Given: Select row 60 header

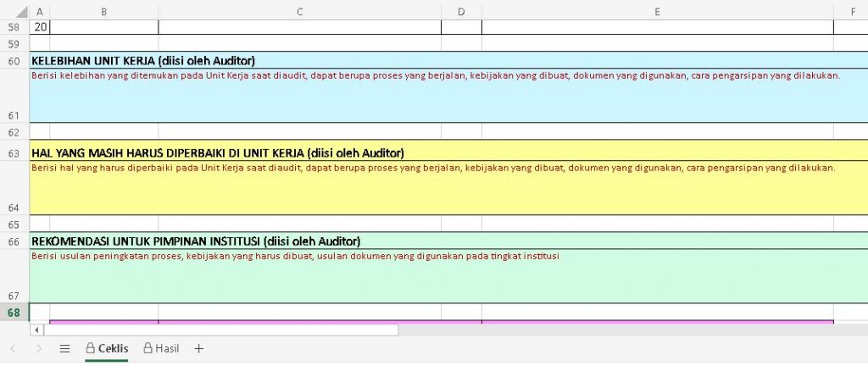Looking at the screenshot, I should [14, 61].
